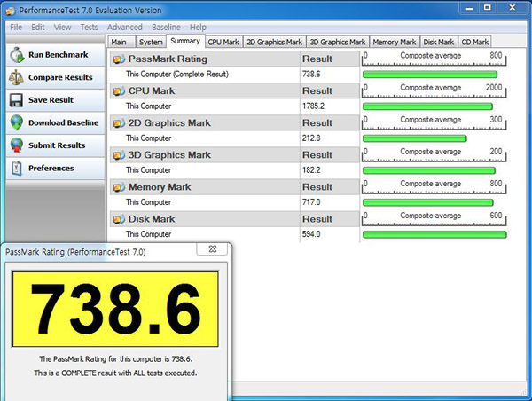Click the Disk Mark green result bar
Image resolution: width=532 pixels, height=401 pixels.
pyautogui.click(x=434, y=234)
